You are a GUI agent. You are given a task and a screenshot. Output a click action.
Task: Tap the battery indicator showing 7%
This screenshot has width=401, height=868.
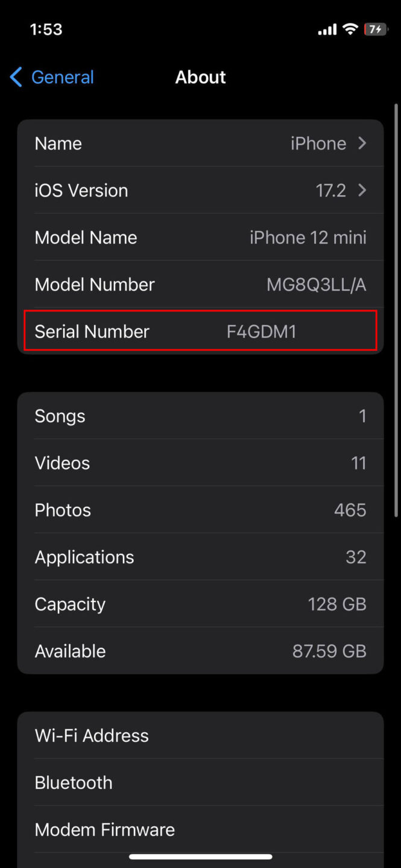coord(375,28)
